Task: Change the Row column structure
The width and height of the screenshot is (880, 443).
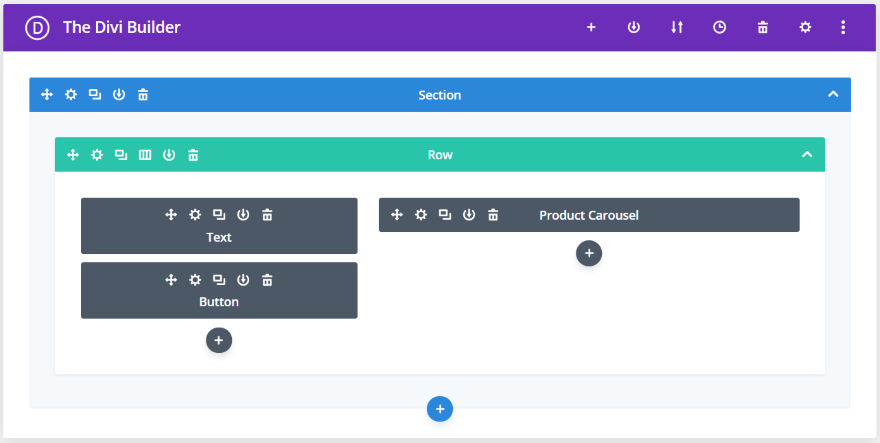Action: coord(145,155)
